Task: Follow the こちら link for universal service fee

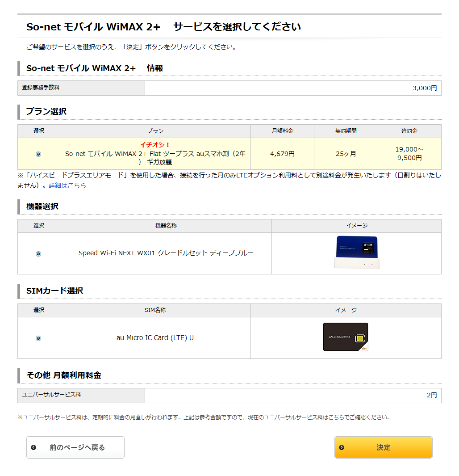Action: coord(336,417)
